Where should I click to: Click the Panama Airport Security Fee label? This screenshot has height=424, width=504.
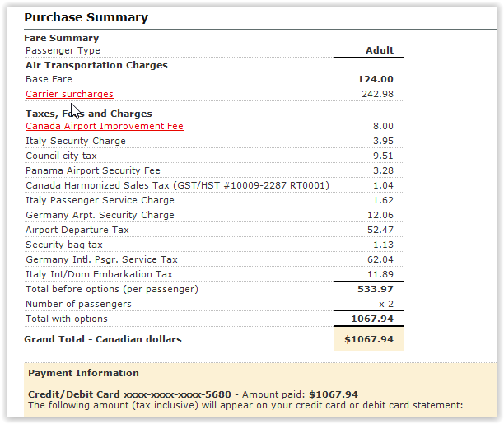click(x=93, y=170)
